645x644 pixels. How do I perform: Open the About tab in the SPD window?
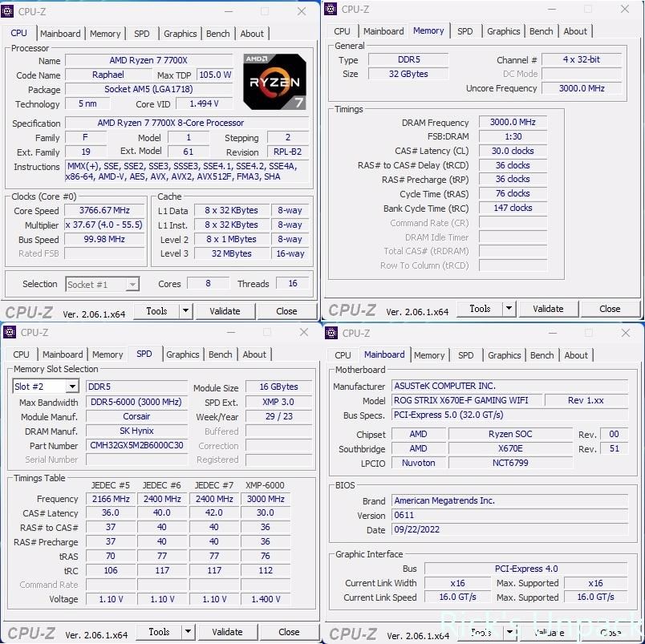[x=254, y=354]
